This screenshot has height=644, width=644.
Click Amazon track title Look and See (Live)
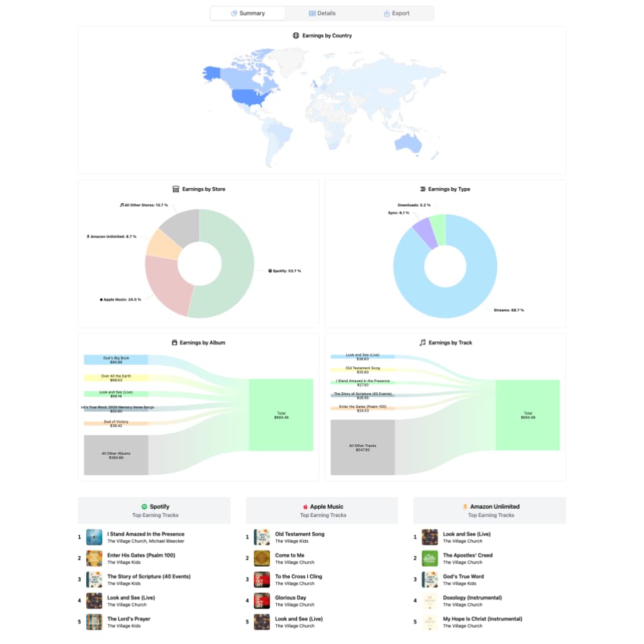tap(466, 534)
